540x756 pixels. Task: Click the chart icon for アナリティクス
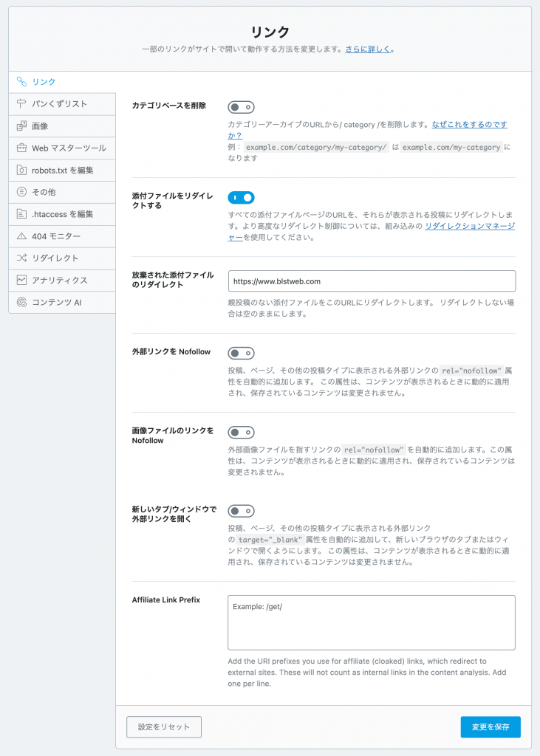click(21, 280)
